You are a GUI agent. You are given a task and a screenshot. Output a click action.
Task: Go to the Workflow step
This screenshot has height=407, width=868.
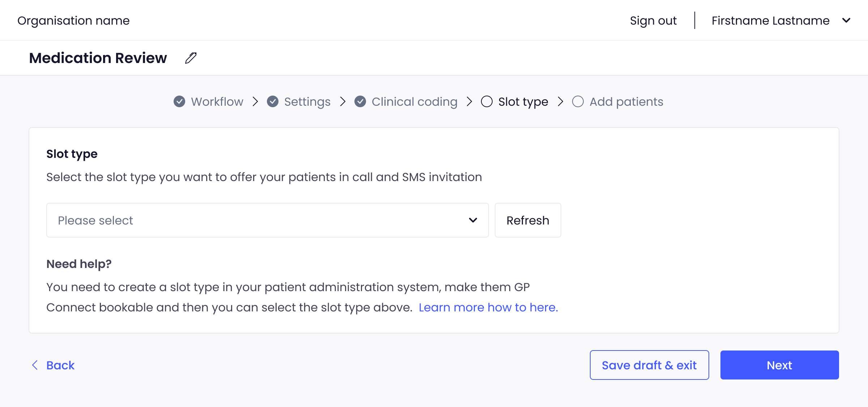217,102
